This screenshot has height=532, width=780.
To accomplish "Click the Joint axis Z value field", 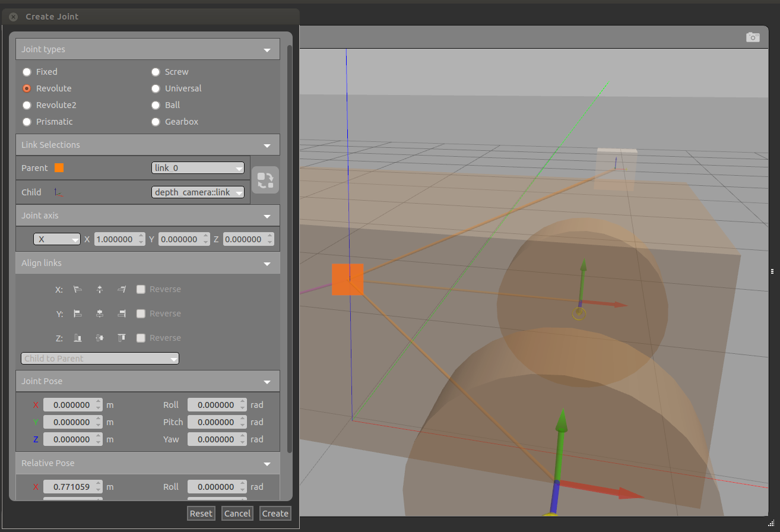I will click(248, 239).
